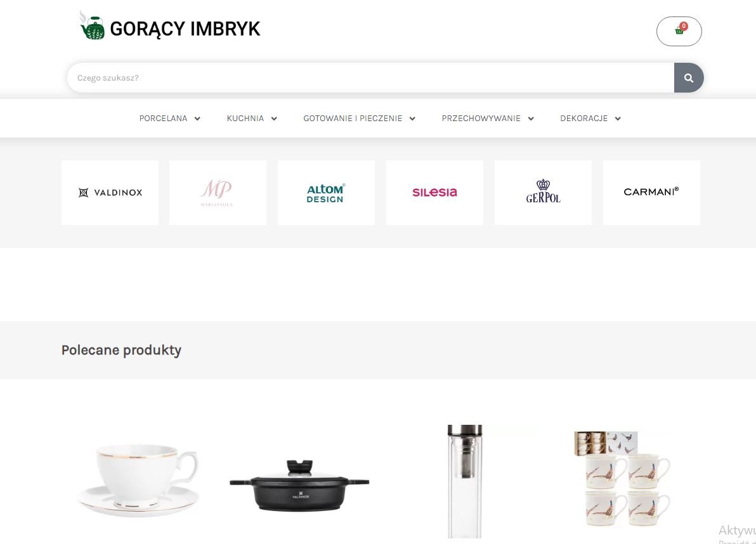The height and width of the screenshot is (544, 756).
Task: Expand the Przechowywanie dropdown arrow
Action: 531,119
